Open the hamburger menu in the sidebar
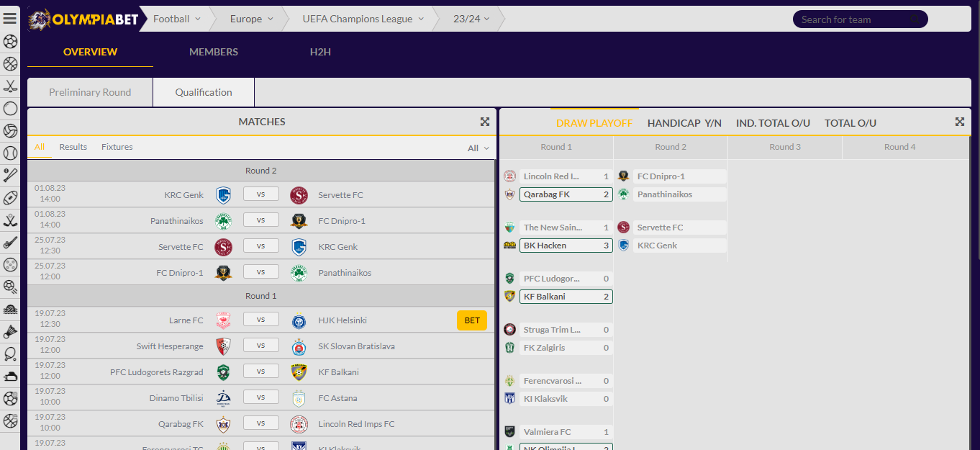This screenshot has height=450, width=980. click(x=10, y=19)
